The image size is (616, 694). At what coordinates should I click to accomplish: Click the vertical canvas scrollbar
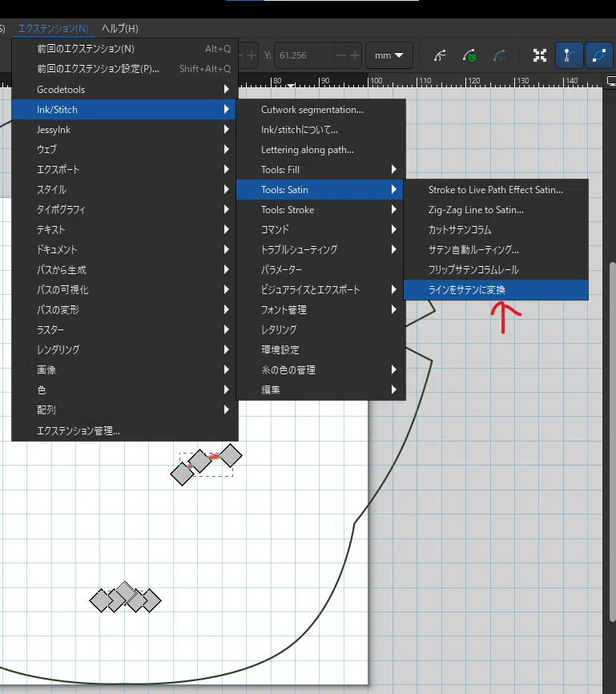coord(613,442)
